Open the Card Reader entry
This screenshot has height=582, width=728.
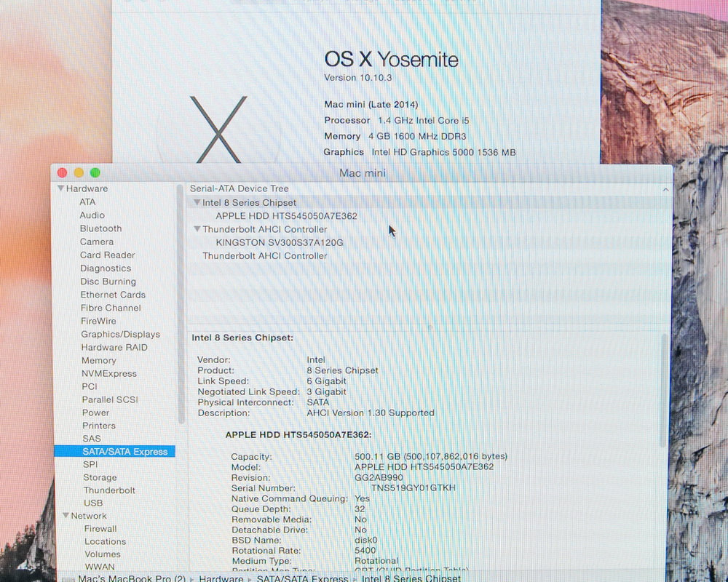[107, 255]
